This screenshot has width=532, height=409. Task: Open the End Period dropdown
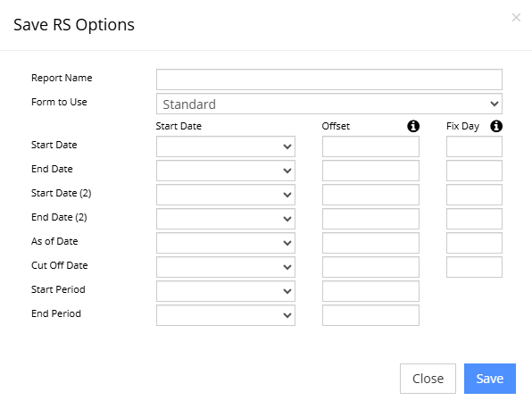[226, 315]
